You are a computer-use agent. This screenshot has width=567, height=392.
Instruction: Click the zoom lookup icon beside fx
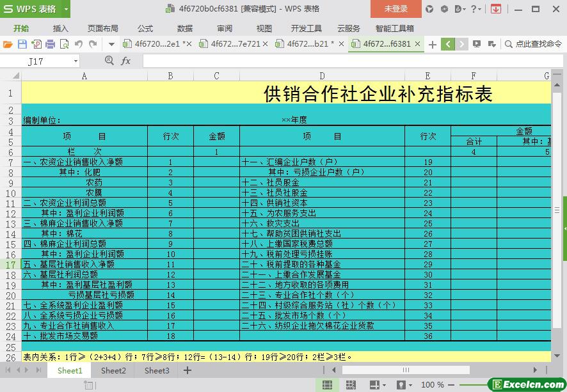(109, 61)
